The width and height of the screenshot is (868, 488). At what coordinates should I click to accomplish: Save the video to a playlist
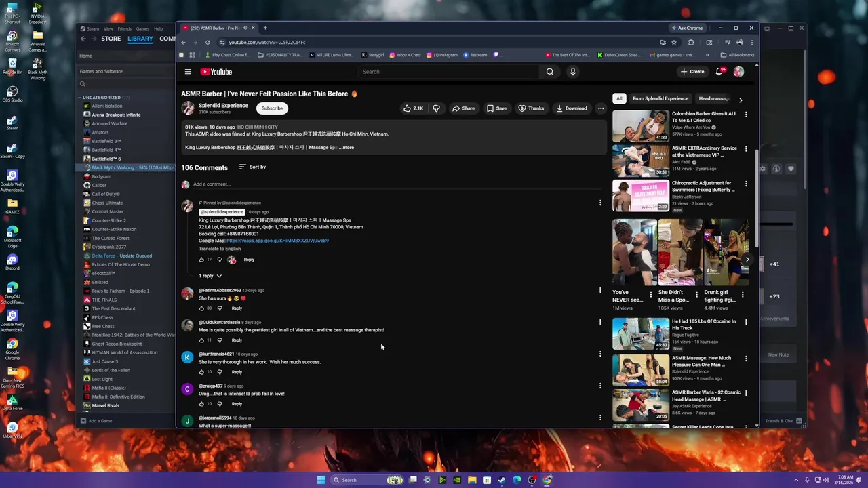(x=496, y=108)
